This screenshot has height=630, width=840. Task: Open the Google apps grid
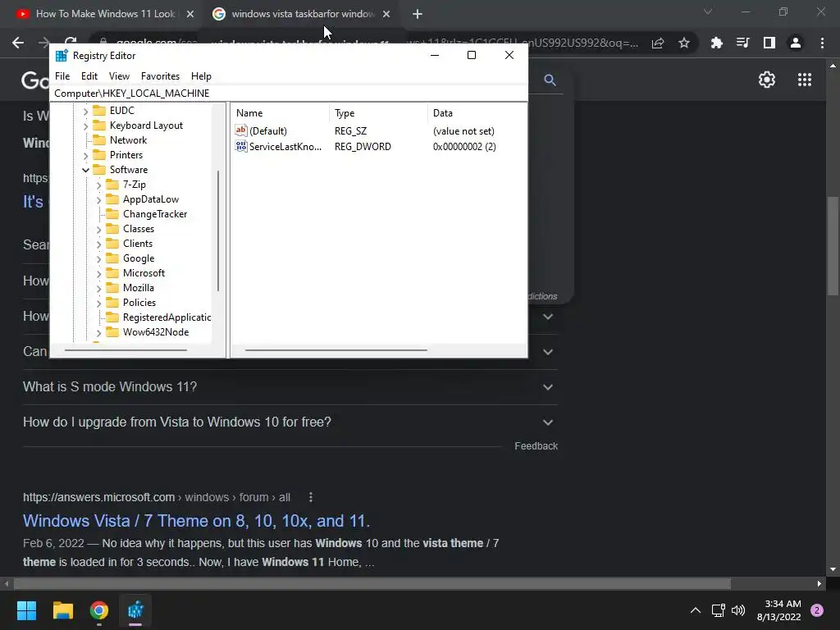[805, 80]
